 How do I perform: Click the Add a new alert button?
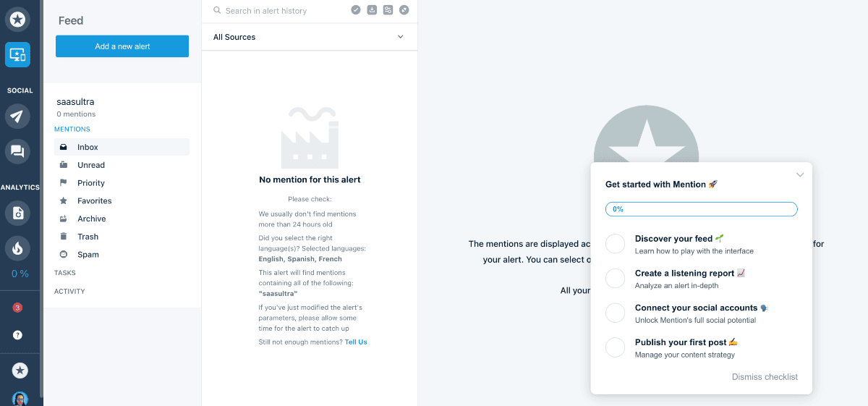122,46
